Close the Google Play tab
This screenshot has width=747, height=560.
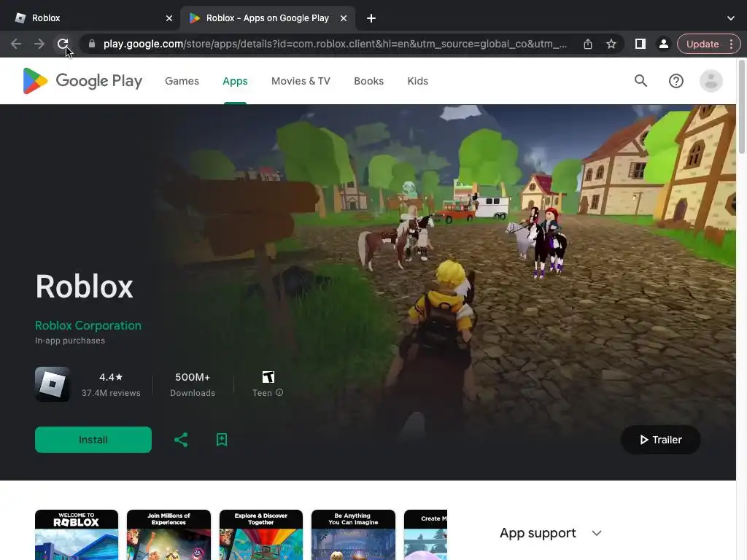click(x=344, y=18)
